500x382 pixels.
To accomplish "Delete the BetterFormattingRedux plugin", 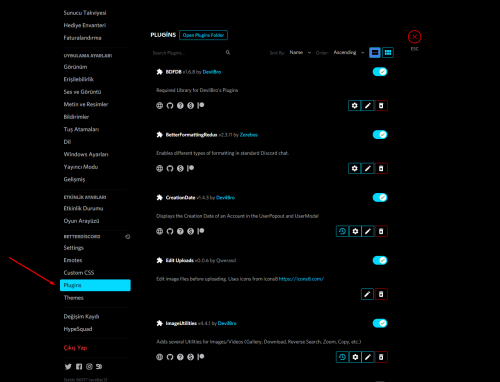I will click(381, 168).
